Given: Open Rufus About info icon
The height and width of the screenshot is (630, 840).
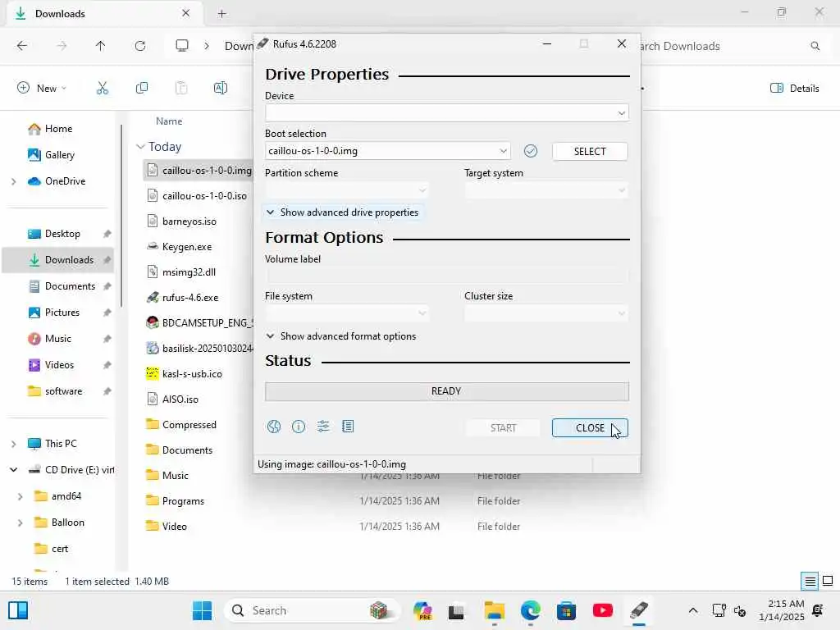Looking at the screenshot, I should coord(299,427).
